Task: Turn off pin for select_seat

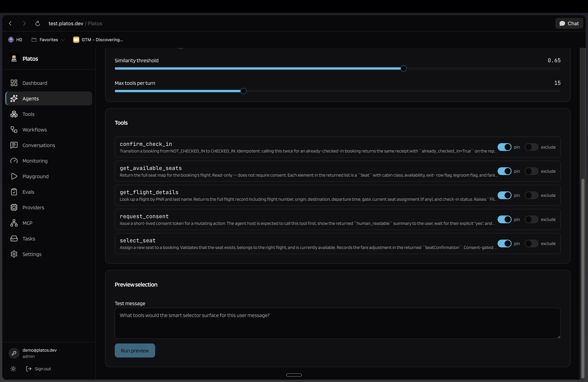Action: (504, 244)
